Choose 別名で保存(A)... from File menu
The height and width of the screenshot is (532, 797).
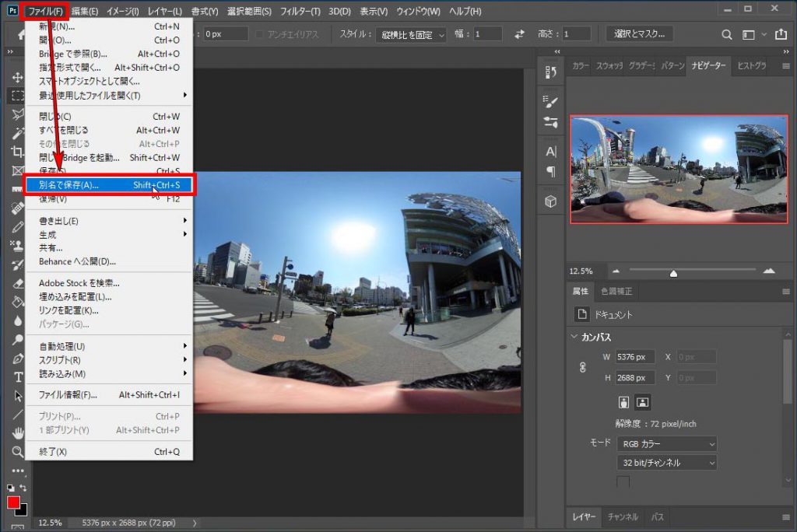tap(109, 185)
